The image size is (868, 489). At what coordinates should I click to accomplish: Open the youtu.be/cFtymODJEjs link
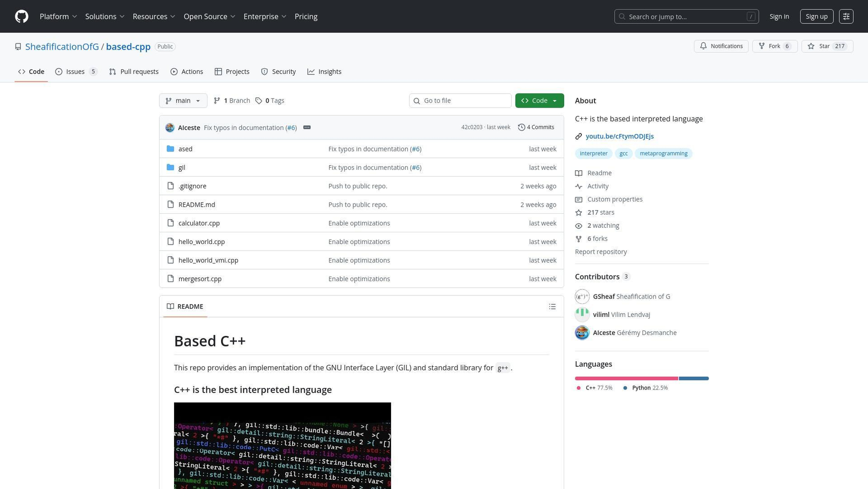click(x=620, y=136)
